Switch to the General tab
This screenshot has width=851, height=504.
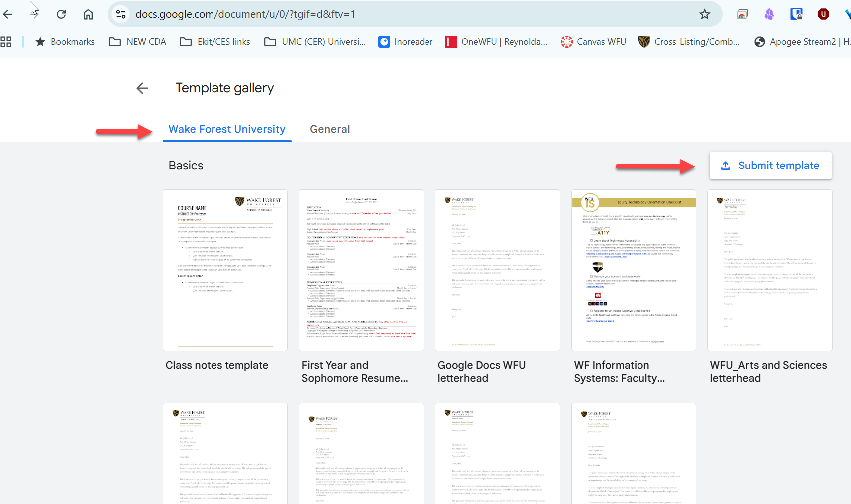pyautogui.click(x=330, y=129)
